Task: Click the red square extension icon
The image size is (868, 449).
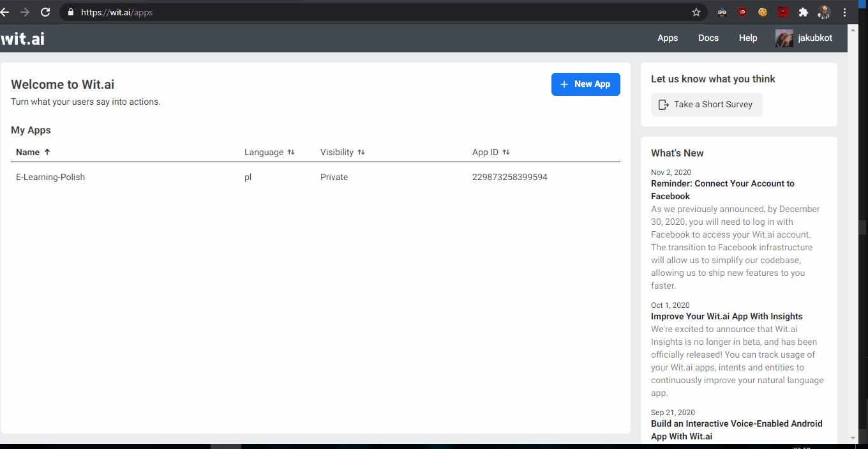Action: (x=783, y=12)
